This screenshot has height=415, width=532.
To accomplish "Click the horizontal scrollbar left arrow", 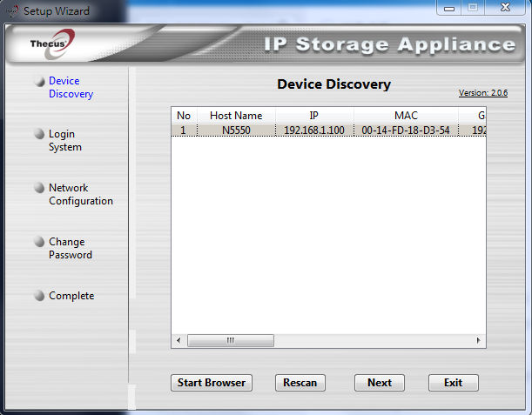I will pyautogui.click(x=178, y=340).
